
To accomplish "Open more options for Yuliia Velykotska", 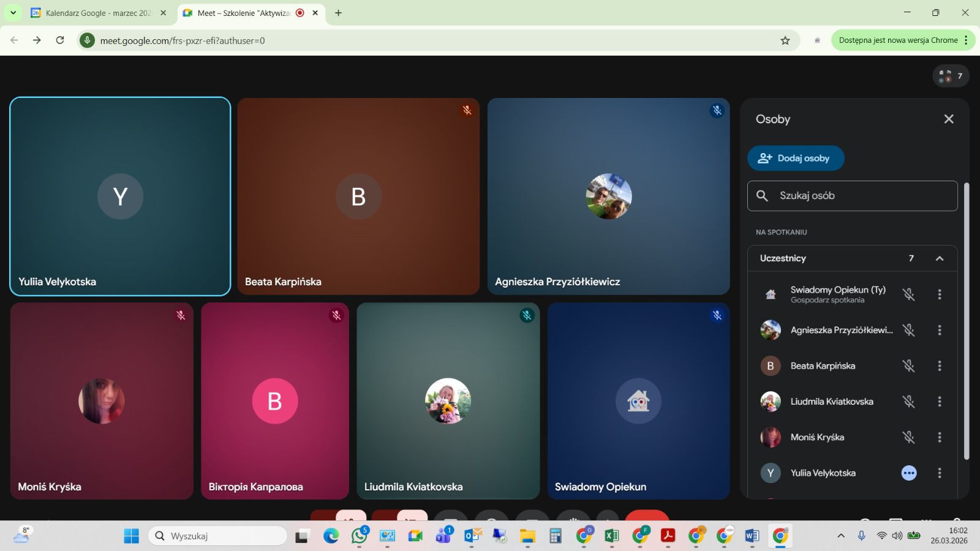I will tap(939, 473).
